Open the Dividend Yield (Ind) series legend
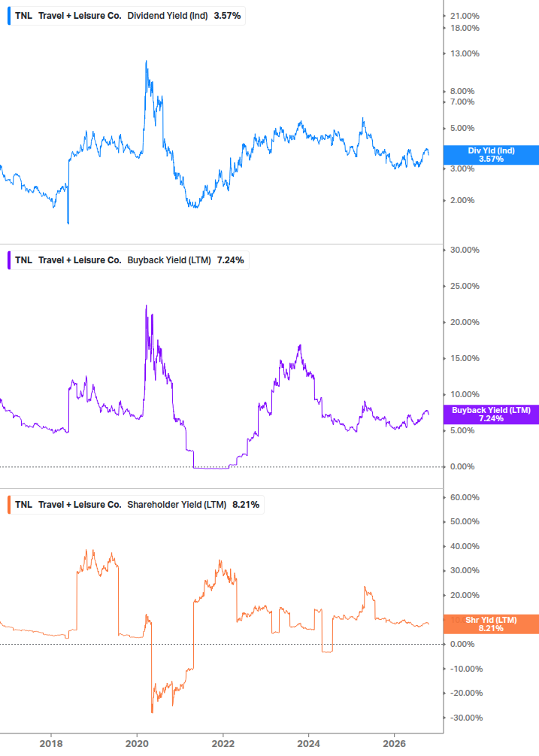The width and height of the screenshot is (539, 756). pos(127,16)
